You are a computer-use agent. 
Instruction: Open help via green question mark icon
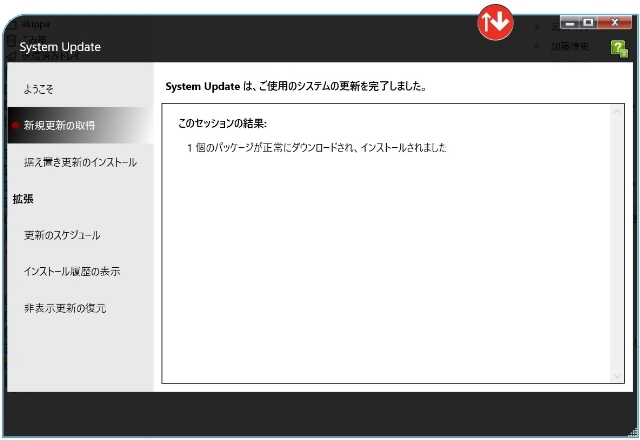619,49
